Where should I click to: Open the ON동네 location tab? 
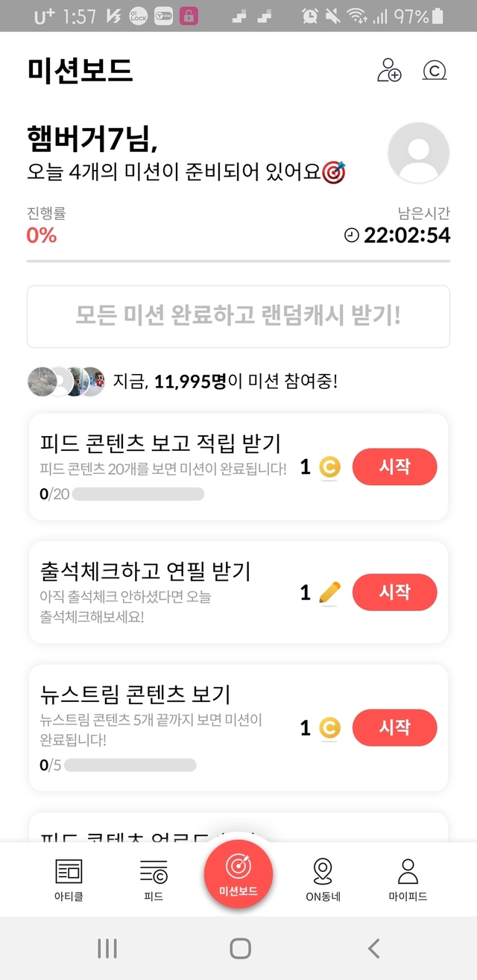click(323, 879)
